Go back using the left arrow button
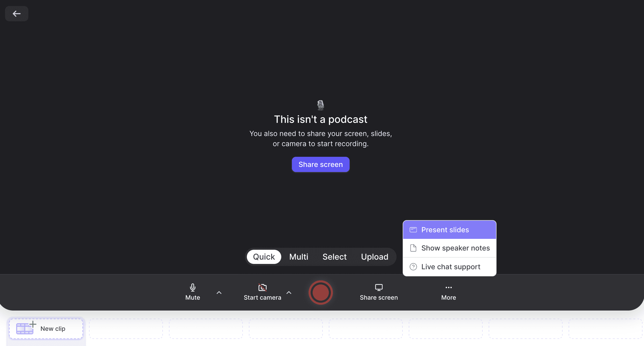The height and width of the screenshot is (346, 644). (x=17, y=14)
